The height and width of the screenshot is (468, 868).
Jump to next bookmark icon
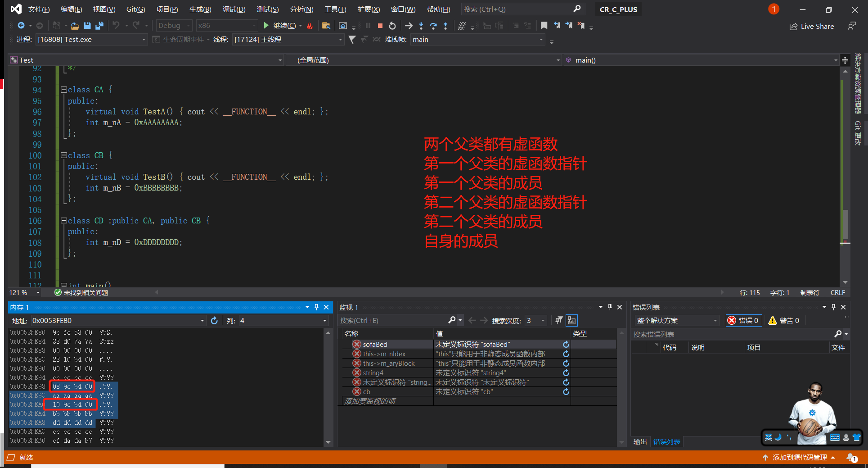[x=569, y=26]
